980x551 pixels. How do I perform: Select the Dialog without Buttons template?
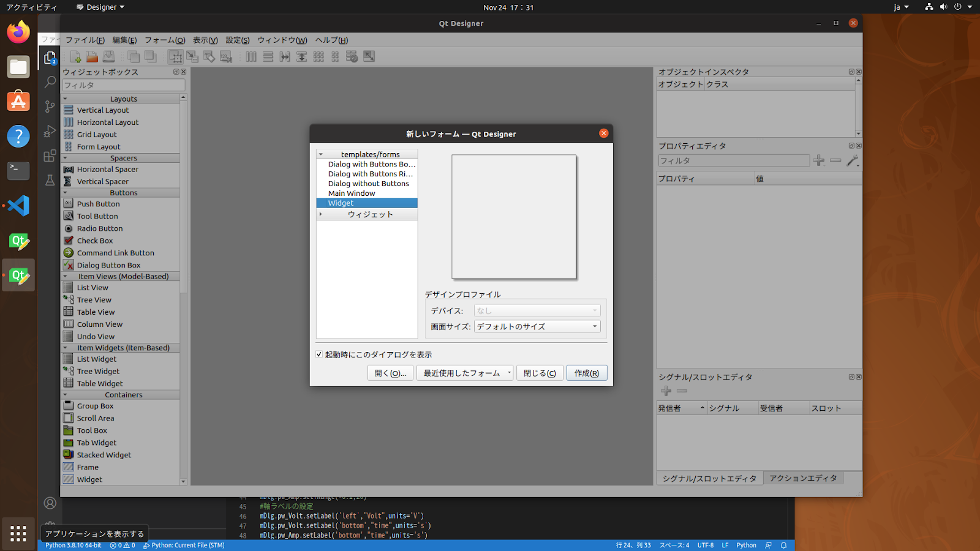tap(367, 184)
